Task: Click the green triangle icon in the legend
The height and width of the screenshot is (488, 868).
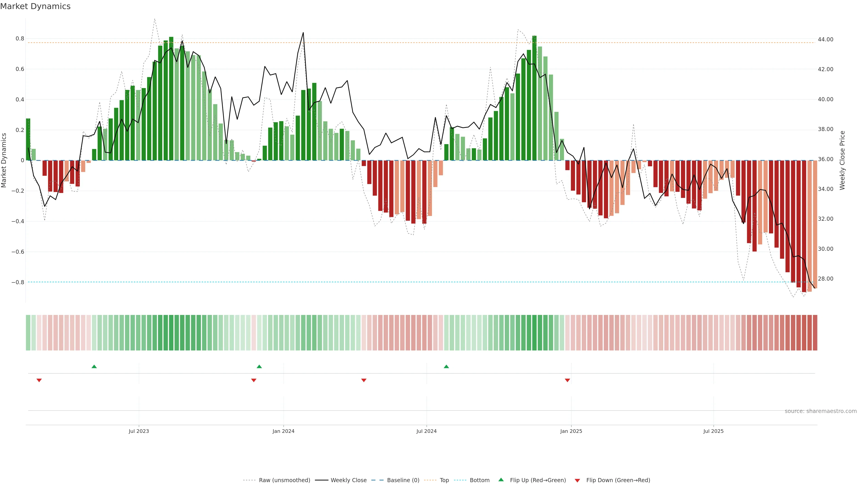Action: [x=501, y=480]
